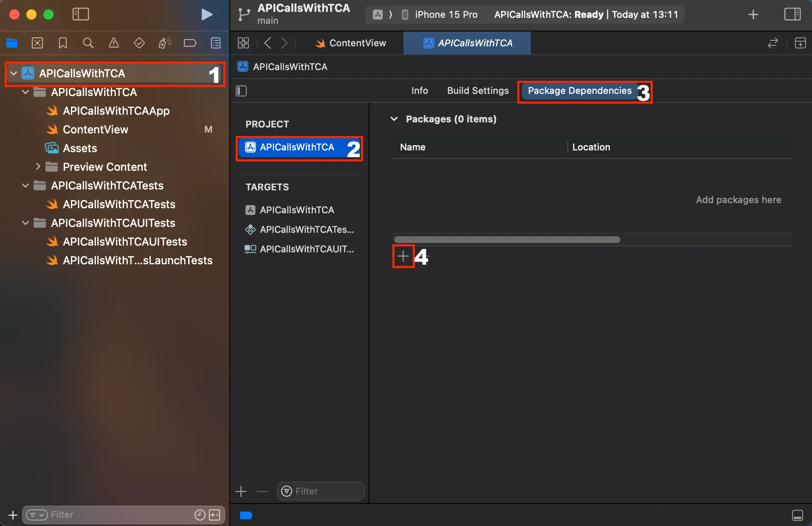Go forward in editor history

click(x=285, y=43)
